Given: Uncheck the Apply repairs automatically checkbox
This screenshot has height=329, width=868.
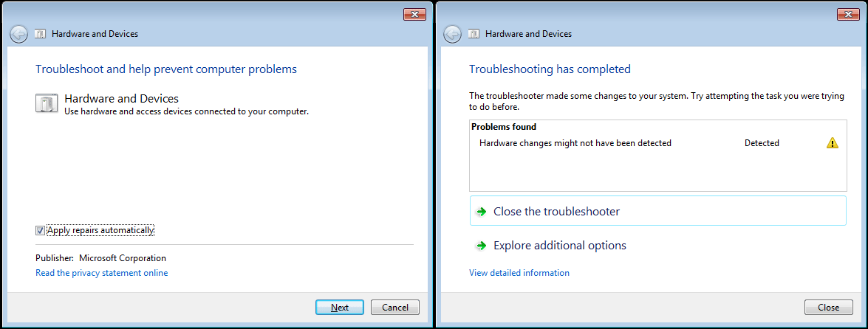Looking at the screenshot, I should [x=40, y=230].
